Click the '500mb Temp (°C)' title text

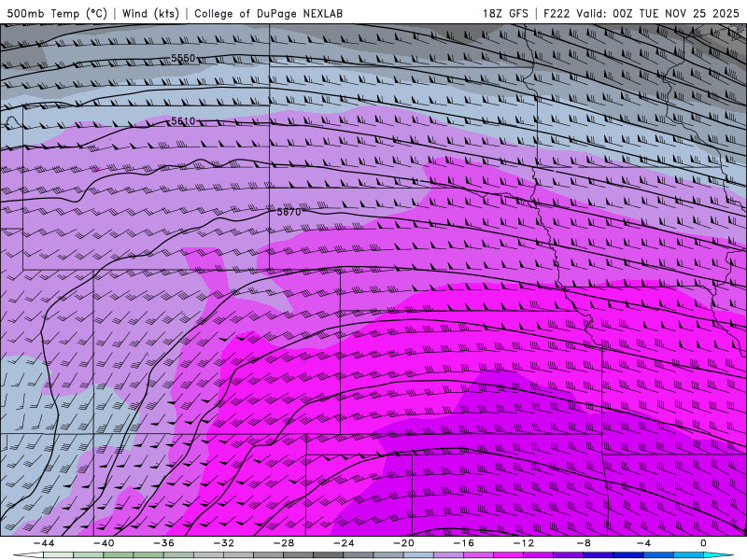[58, 13]
